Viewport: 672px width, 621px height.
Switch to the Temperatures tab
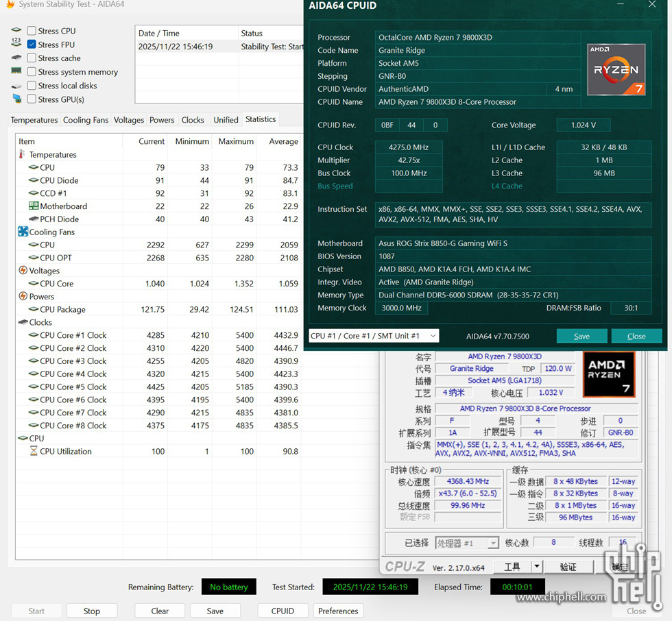(x=34, y=120)
